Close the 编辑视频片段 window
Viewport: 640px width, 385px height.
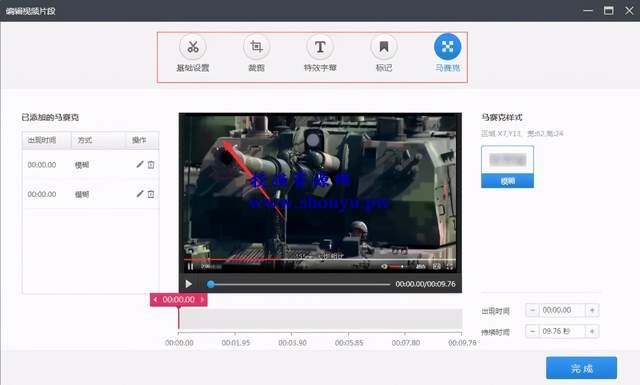coord(629,11)
